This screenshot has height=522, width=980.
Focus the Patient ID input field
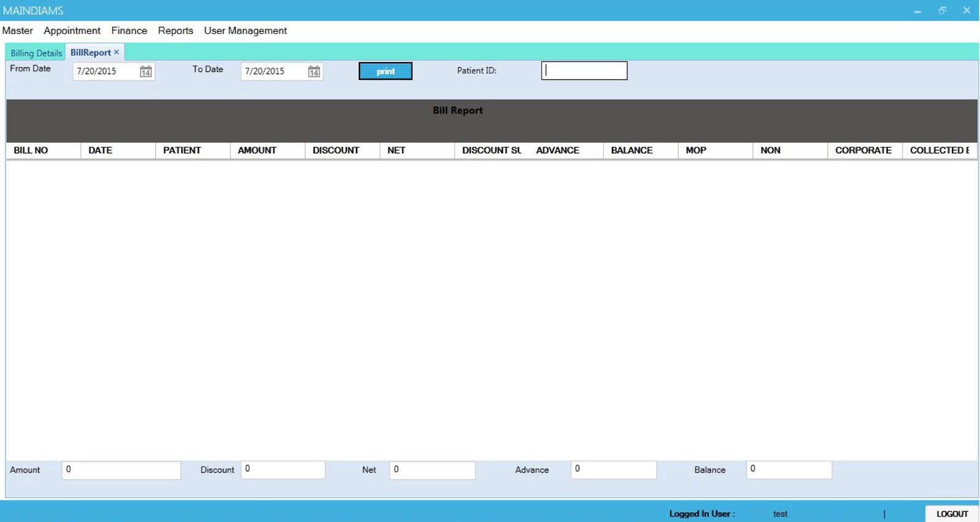tap(584, 71)
